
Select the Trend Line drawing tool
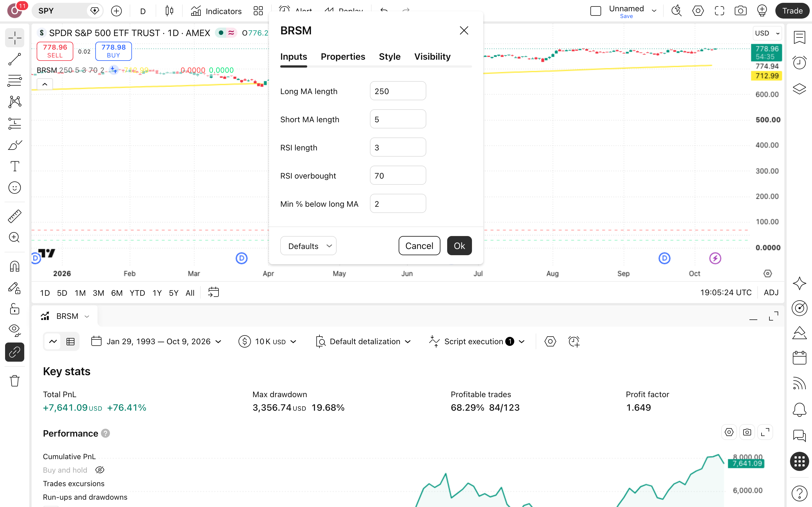(14, 59)
